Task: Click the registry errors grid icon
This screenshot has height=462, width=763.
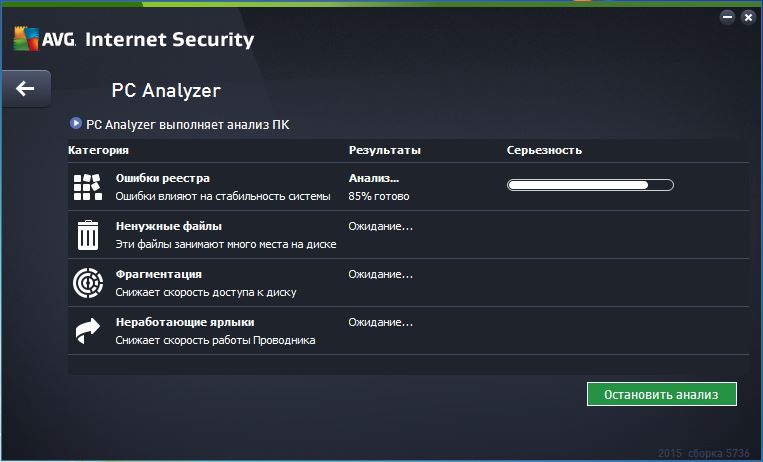Action: tap(88, 187)
